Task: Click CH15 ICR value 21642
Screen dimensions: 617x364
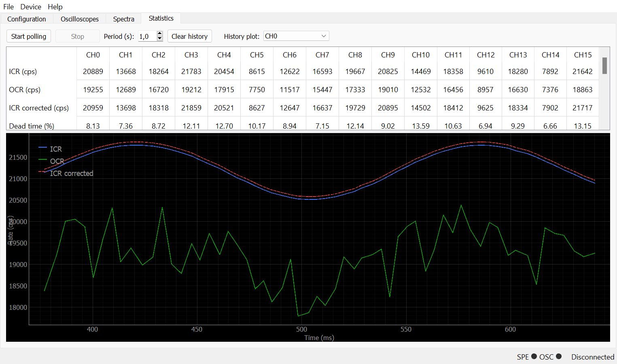Action: [x=583, y=71]
